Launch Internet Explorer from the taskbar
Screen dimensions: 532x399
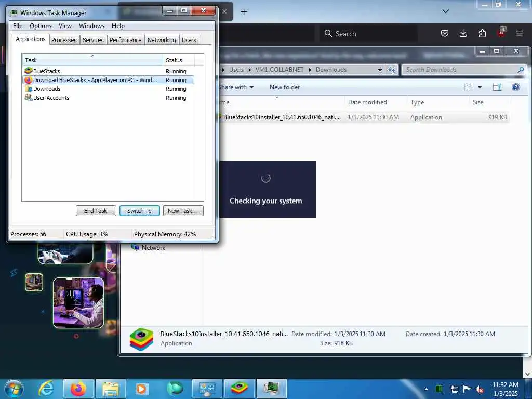coord(46,389)
